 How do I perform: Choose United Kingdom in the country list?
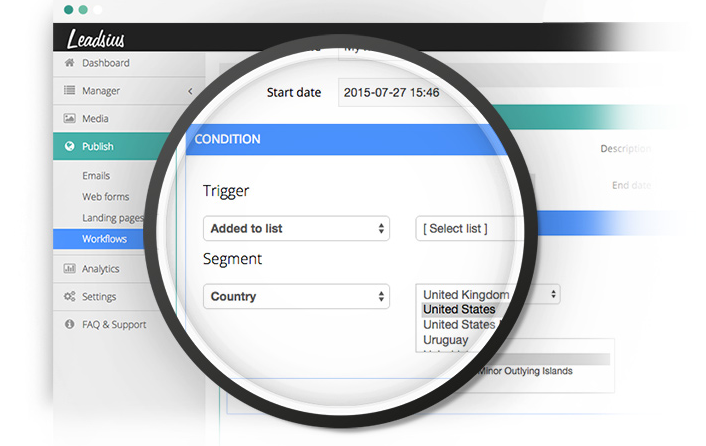click(x=466, y=294)
